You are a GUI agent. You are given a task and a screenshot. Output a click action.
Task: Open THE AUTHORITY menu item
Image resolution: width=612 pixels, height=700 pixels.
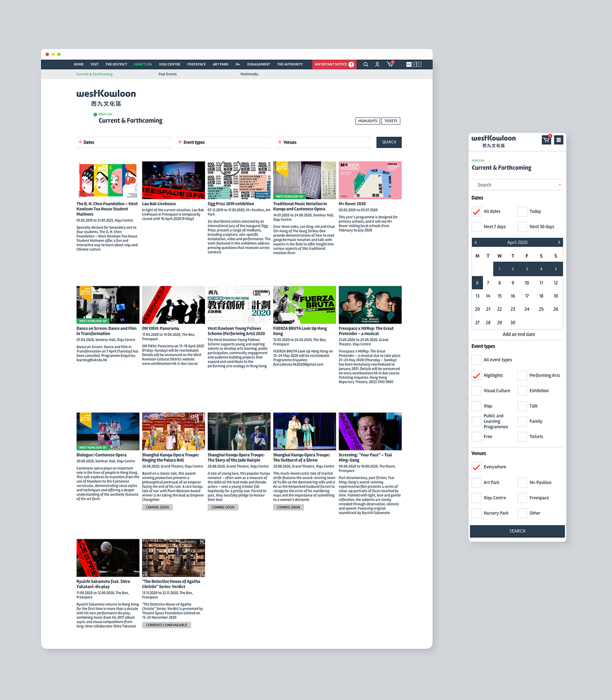[290, 64]
